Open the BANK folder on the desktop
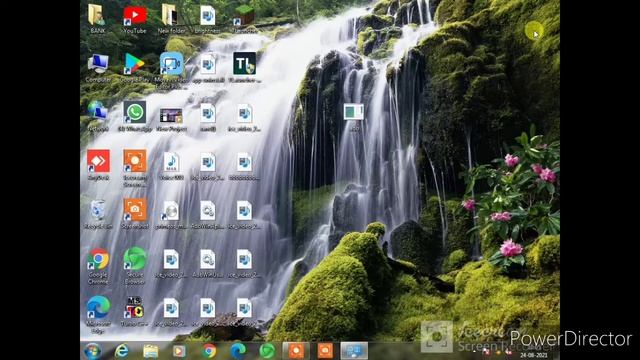640x360 pixels. 98,19
